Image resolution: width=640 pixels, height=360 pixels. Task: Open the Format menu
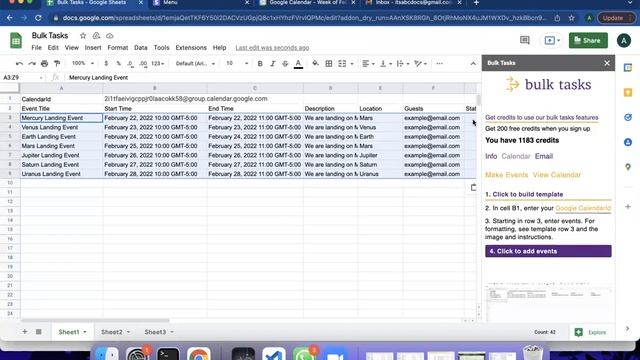[x=118, y=48]
